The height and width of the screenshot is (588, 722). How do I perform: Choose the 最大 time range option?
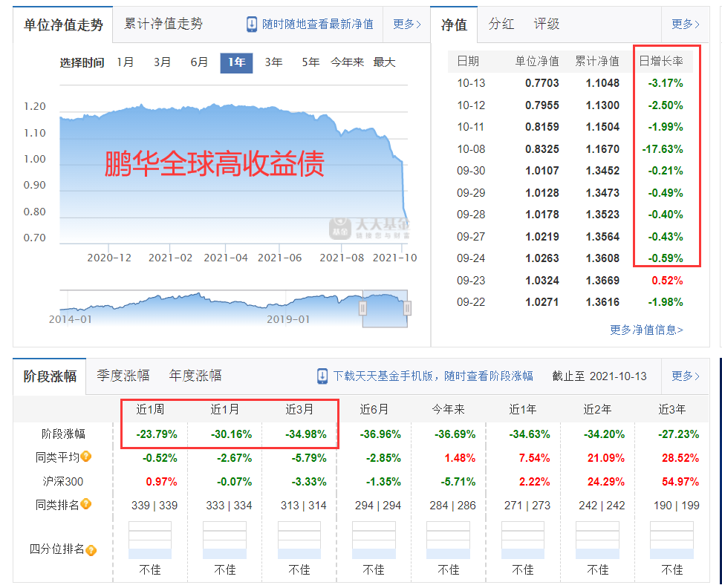click(384, 62)
